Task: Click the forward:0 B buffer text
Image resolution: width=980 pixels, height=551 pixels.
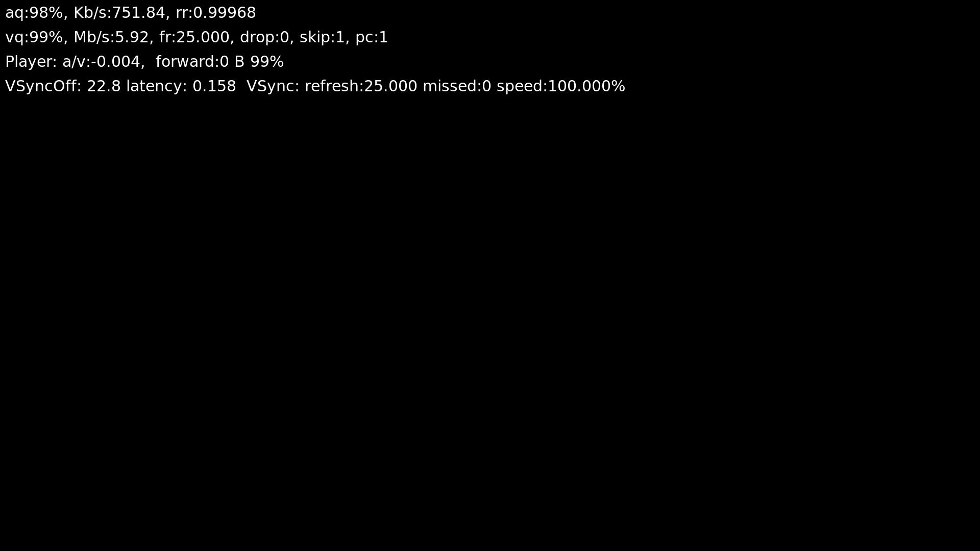Action: click(x=200, y=62)
